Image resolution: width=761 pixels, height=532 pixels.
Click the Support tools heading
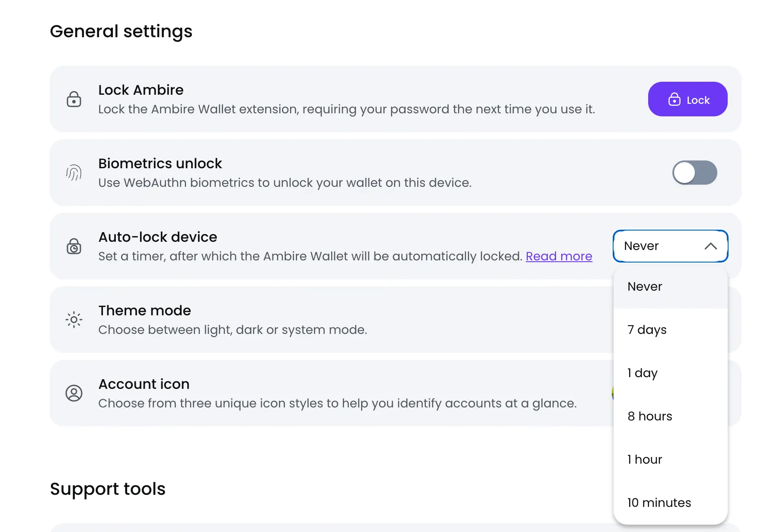pyautogui.click(x=108, y=489)
